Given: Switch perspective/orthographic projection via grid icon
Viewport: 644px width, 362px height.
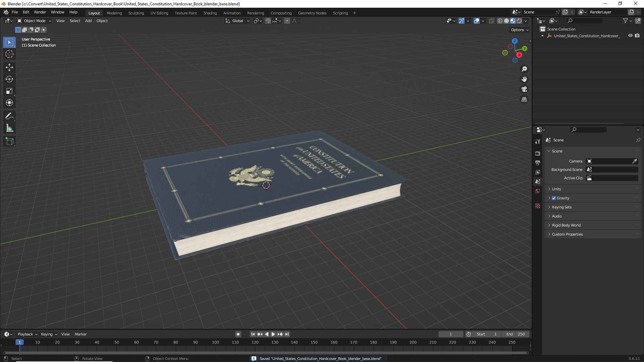Looking at the screenshot, I should (x=524, y=100).
